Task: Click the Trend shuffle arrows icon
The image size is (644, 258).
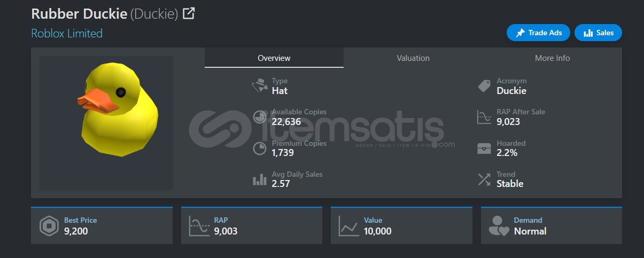Action: (x=484, y=179)
